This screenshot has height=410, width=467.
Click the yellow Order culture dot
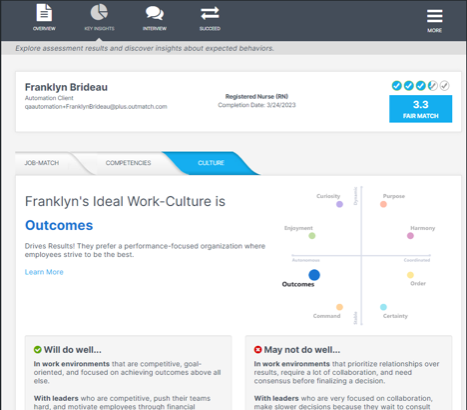410,275
